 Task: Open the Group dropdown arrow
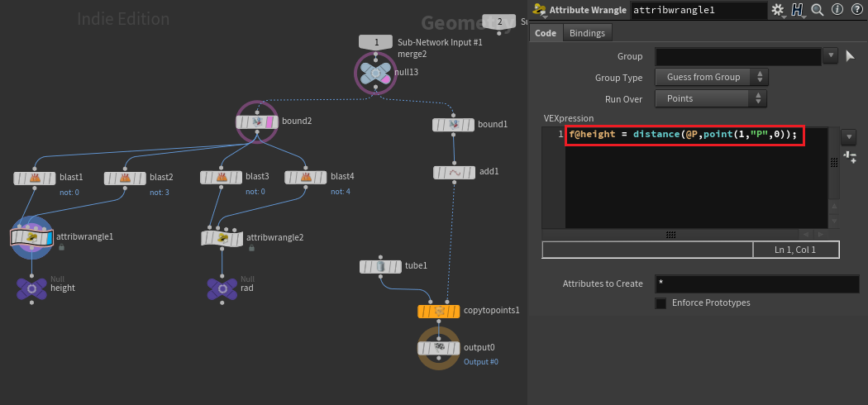tap(830, 56)
